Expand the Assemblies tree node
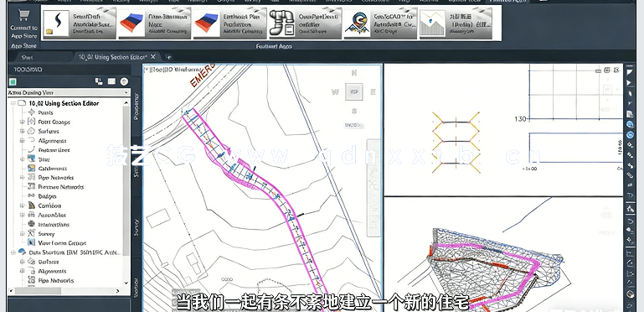 pos(22,215)
